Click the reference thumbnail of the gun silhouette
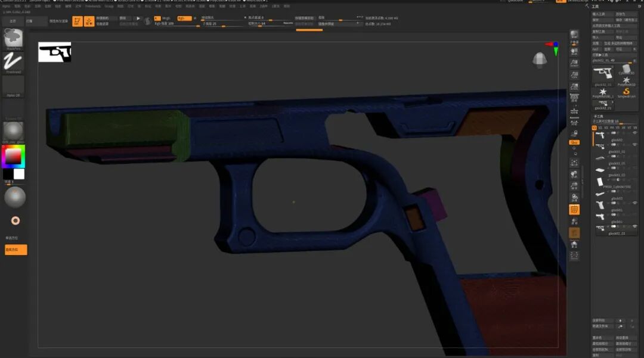644x358 pixels. point(55,52)
